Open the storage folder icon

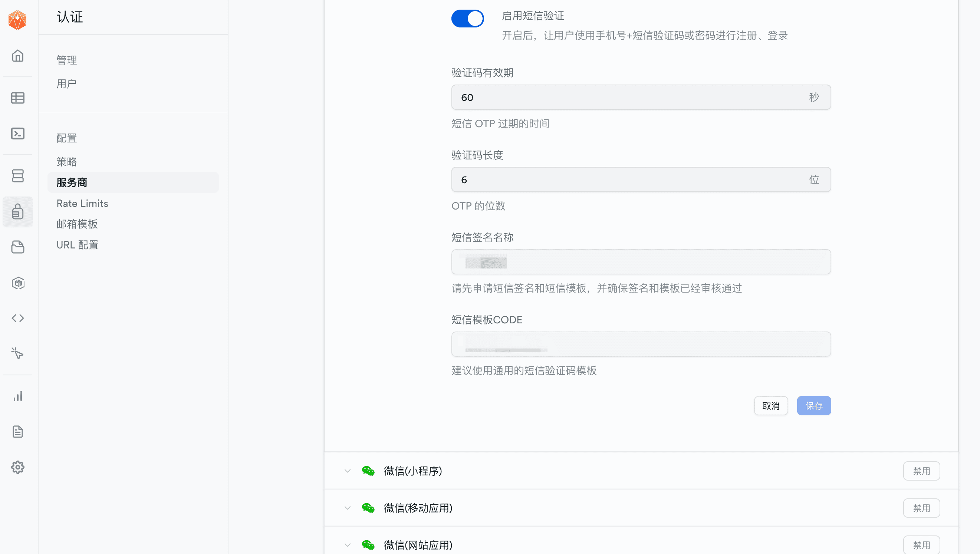17,247
